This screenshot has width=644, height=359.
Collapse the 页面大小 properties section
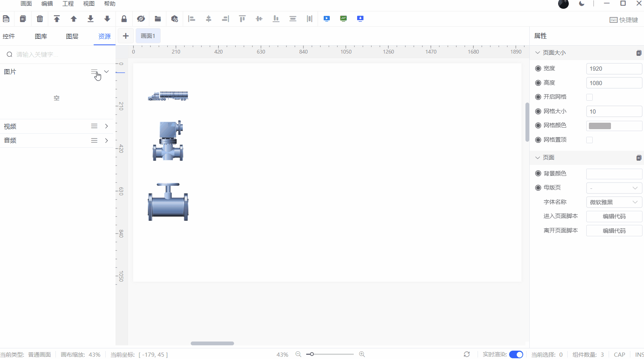coord(538,53)
